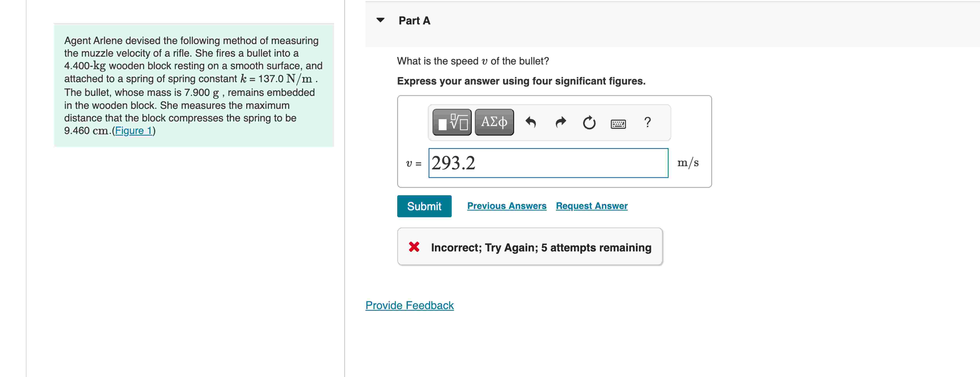Viewport: 980px width, 377px height.
Task: Click the red X incorrect indicator
Action: click(x=414, y=247)
